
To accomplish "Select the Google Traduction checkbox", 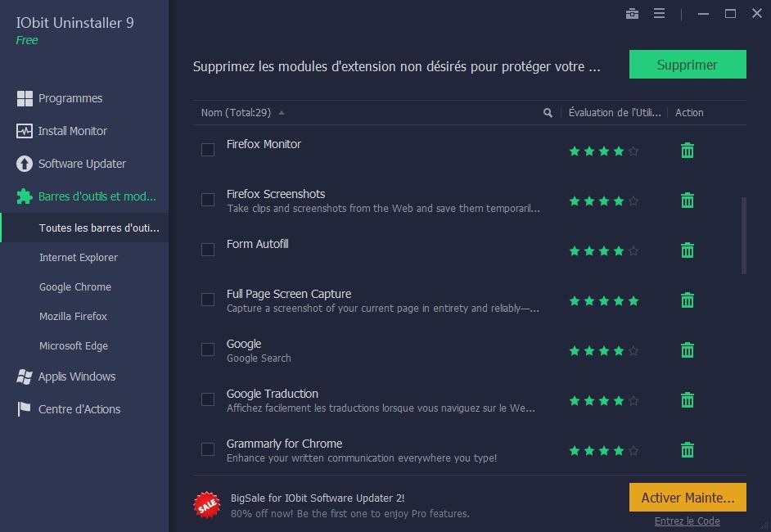I will [208, 399].
